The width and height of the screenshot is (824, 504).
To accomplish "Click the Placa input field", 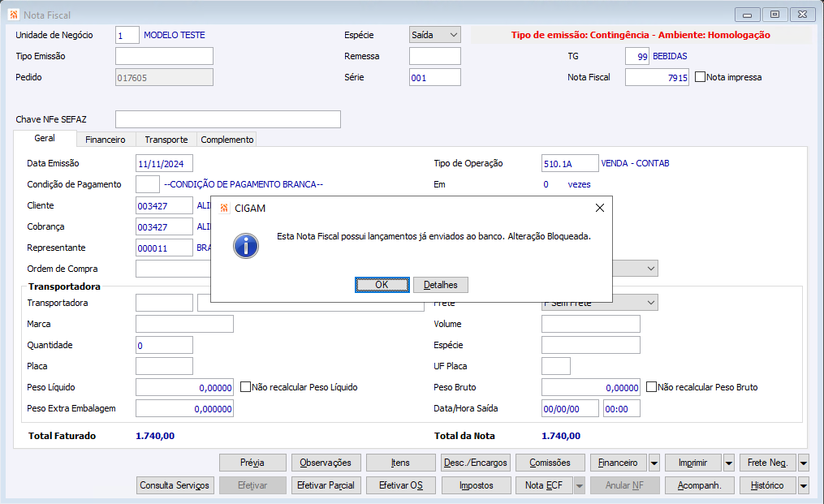I will click(x=165, y=366).
